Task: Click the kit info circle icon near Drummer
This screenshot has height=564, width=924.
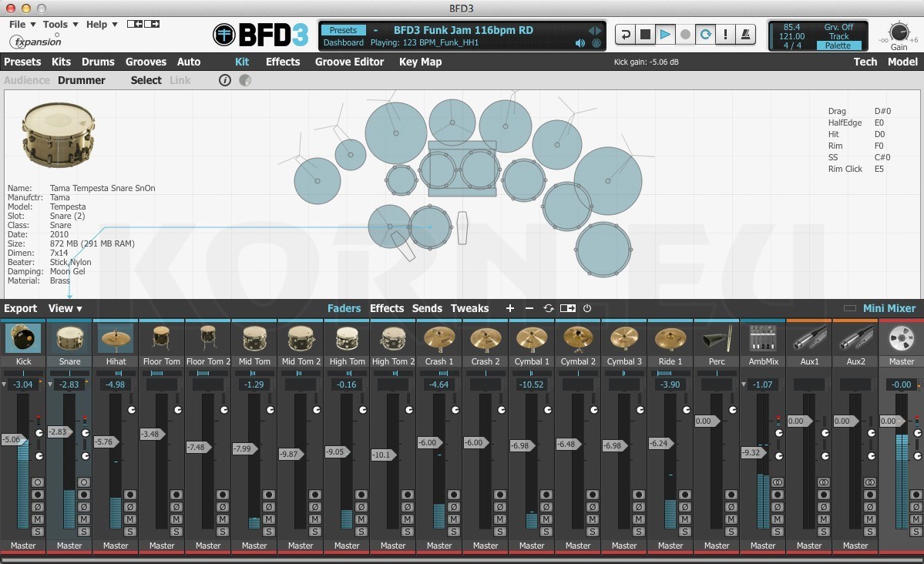Action: (224, 79)
